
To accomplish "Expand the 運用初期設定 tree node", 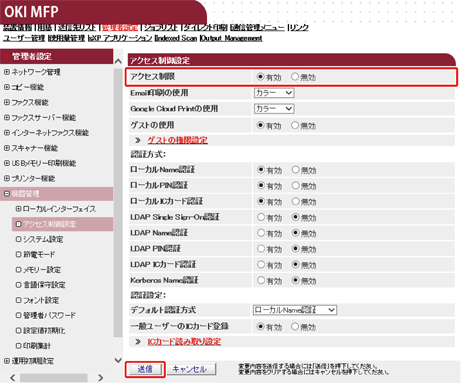I will coord(7,361).
